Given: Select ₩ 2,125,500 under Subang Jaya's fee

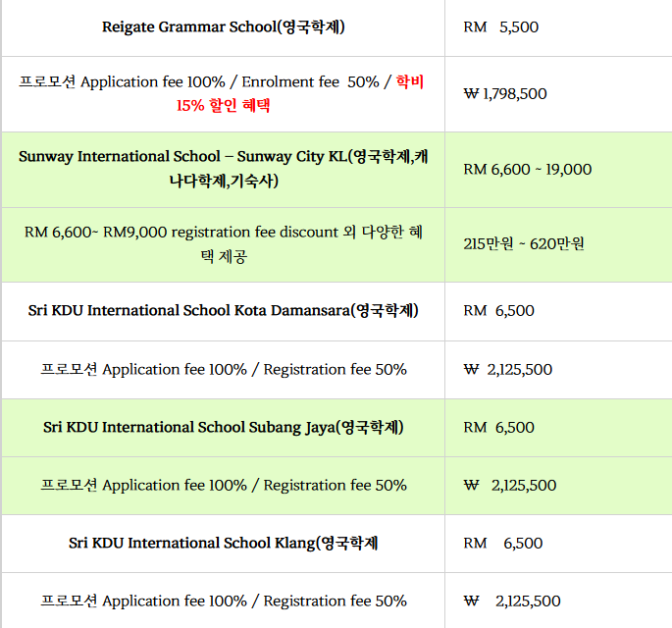Looking at the screenshot, I should 509,485.
